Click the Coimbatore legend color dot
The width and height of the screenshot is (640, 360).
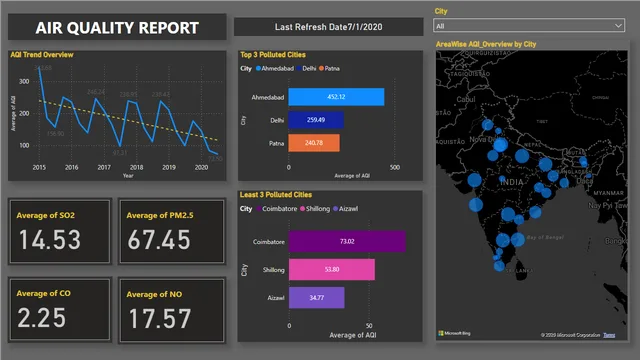(259, 209)
